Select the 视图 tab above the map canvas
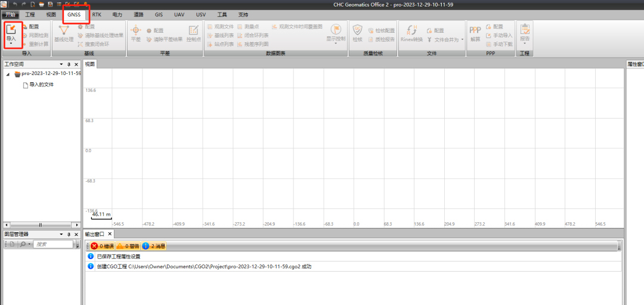Image resolution: width=644 pixels, height=305 pixels. click(x=90, y=64)
